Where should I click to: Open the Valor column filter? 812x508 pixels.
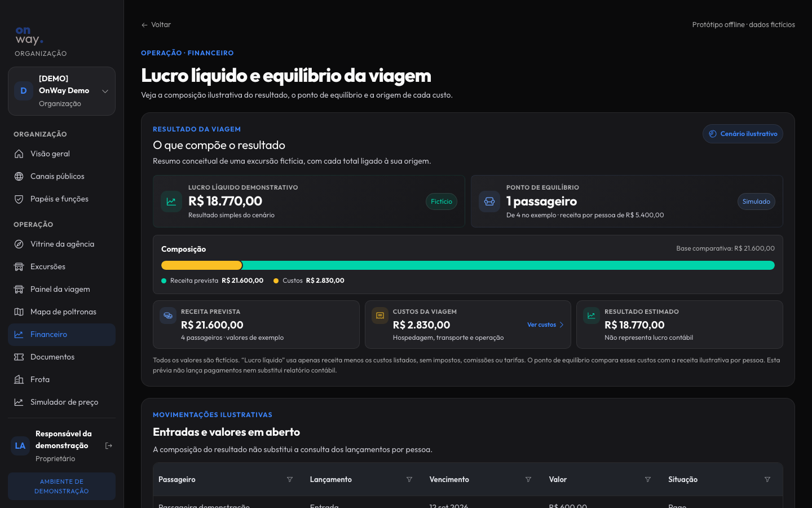tap(648, 479)
